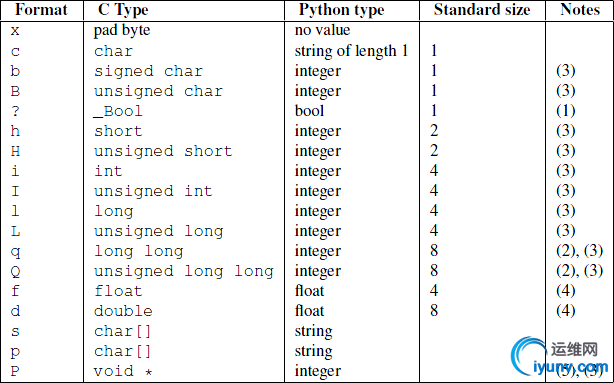Click the C Type column header
The height and width of the screenshot is (383, 614).
[123, 10]
